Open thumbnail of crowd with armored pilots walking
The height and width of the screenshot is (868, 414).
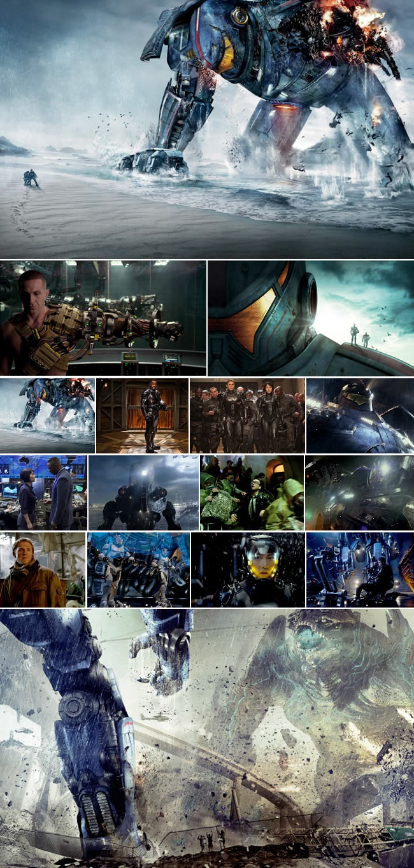(x=247, y=416)
